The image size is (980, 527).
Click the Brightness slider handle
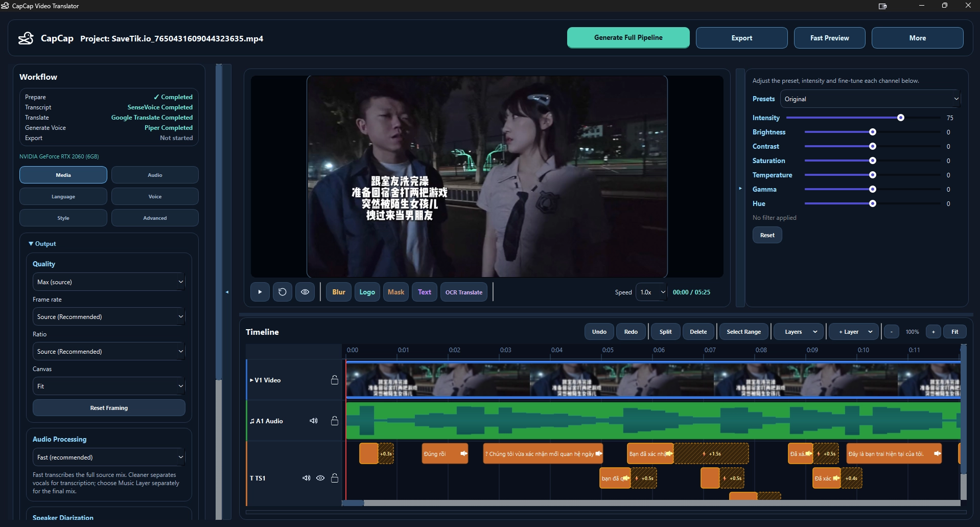point(873,132)
